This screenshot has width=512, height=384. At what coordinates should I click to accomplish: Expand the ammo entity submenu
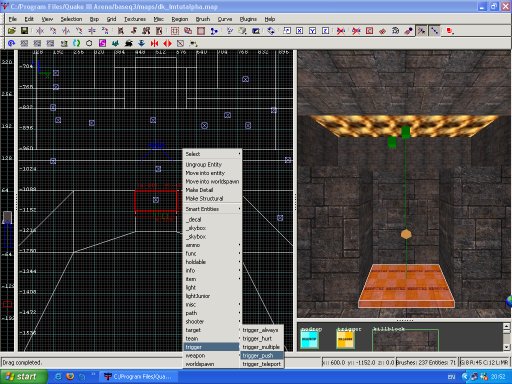tap(213, 245)
